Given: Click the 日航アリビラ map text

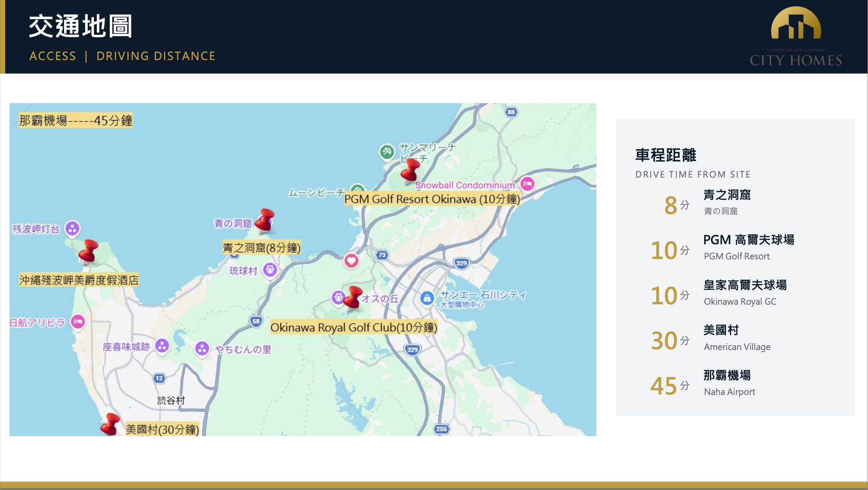Looking at the screenshot, I should [x=37, y=323].
